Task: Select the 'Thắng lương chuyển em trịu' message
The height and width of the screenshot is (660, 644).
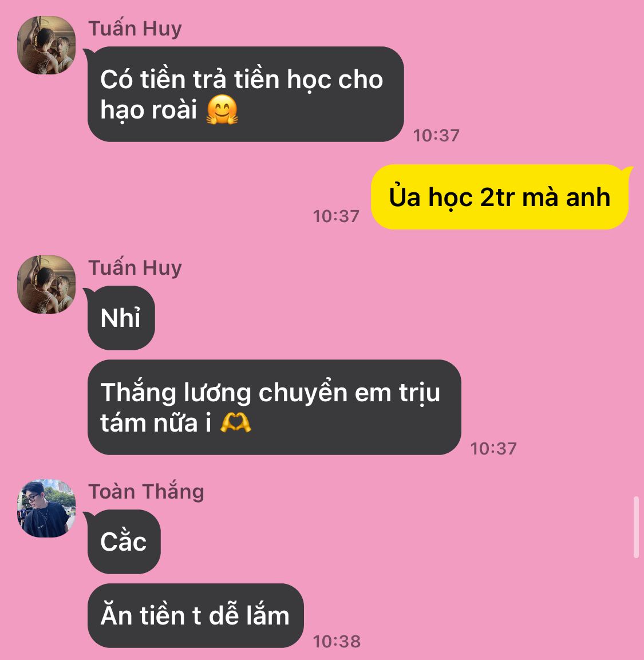Action: [x=274, y=407]
